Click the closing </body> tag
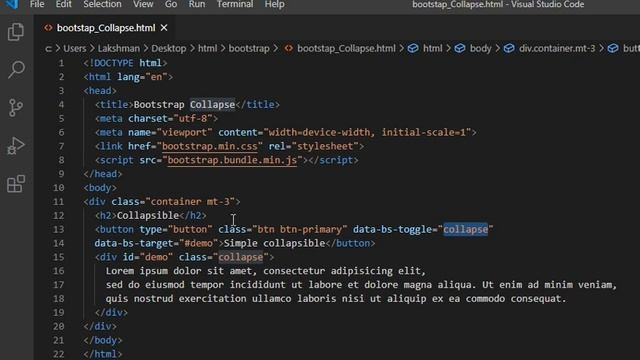Image resolution: width=640 pixels, height=360 pixels. pos(103,340)
